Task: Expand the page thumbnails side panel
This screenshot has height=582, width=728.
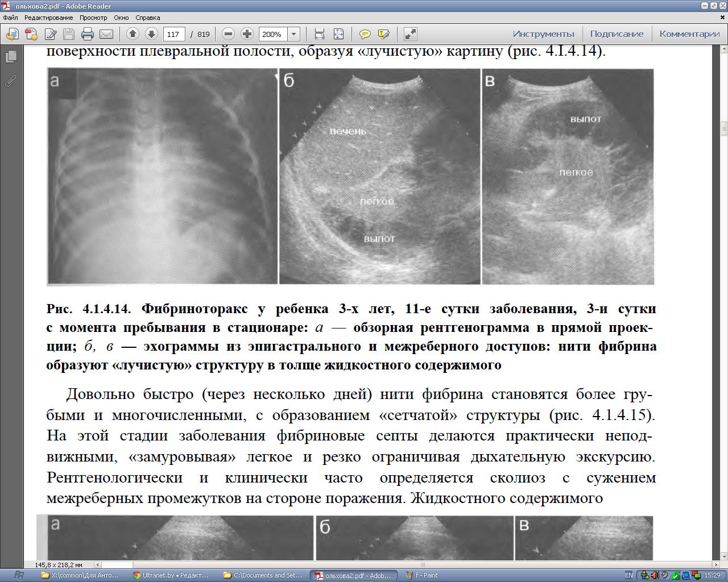Action: click(x=11, y=56)
